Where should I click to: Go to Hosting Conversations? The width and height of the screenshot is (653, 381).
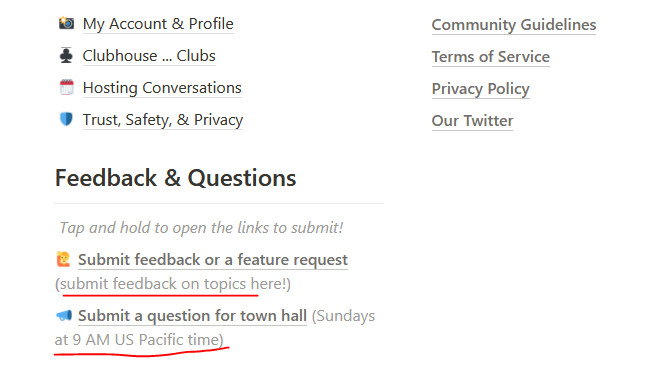162,88
